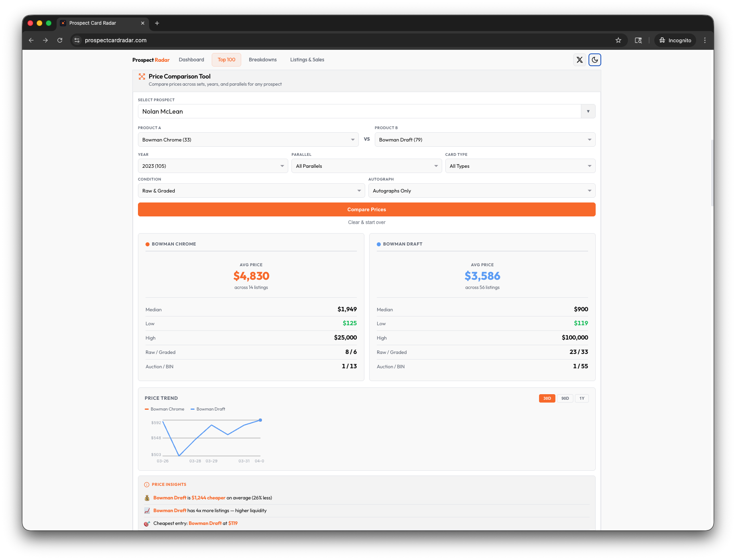Click the $4,830 average price
The image size is (736, 560).
click(x=251, y=276)
